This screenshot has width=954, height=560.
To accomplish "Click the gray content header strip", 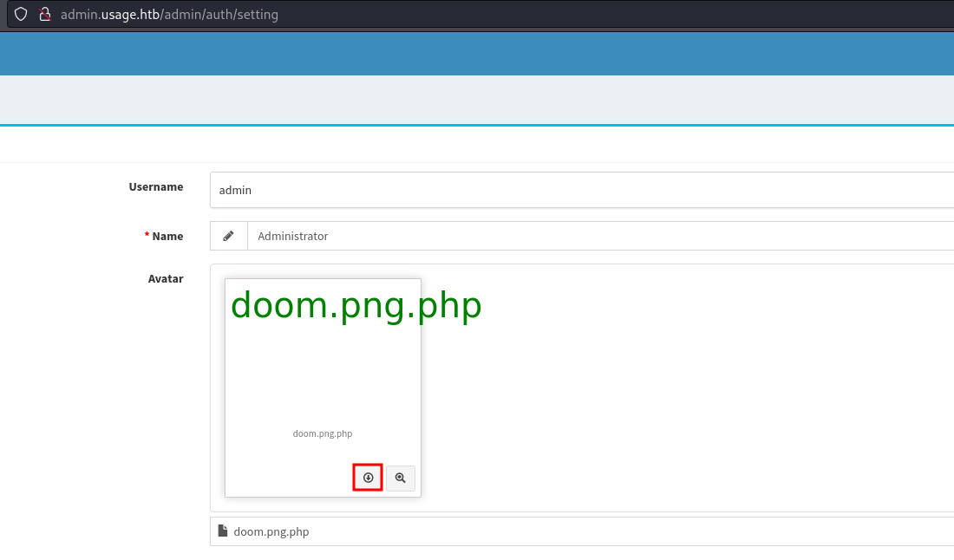I will point(477,100).
